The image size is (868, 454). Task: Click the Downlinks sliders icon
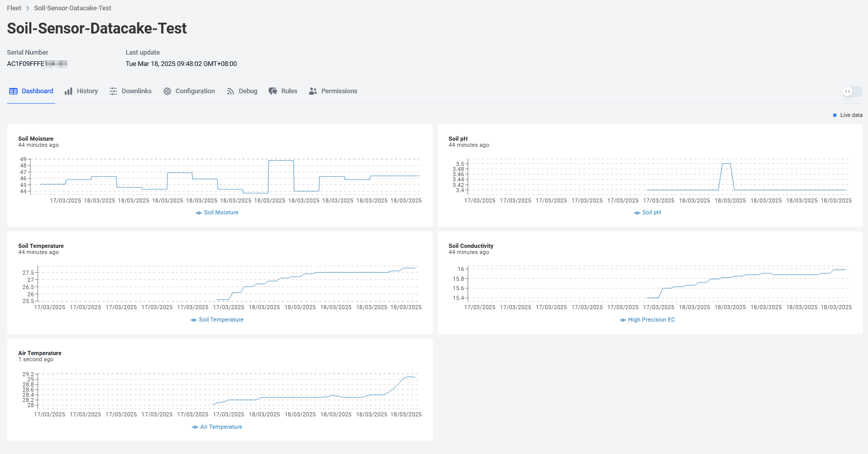tap(113, 91)
